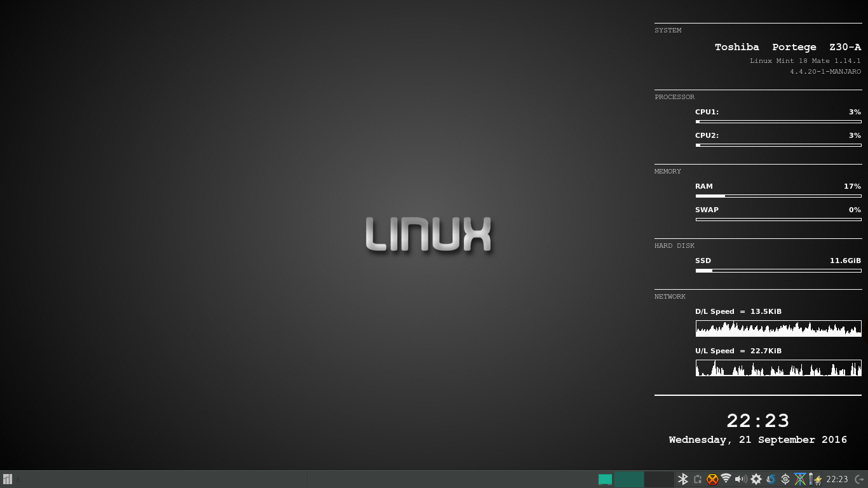Click the show desktop teal button
This screenshot has height=488, width=868.
click(x=605, y=480)
